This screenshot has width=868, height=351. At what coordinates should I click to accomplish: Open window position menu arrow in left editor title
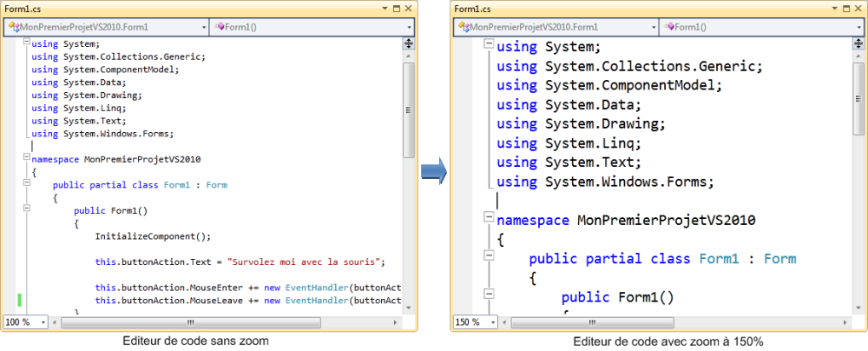tap(386, 8)
